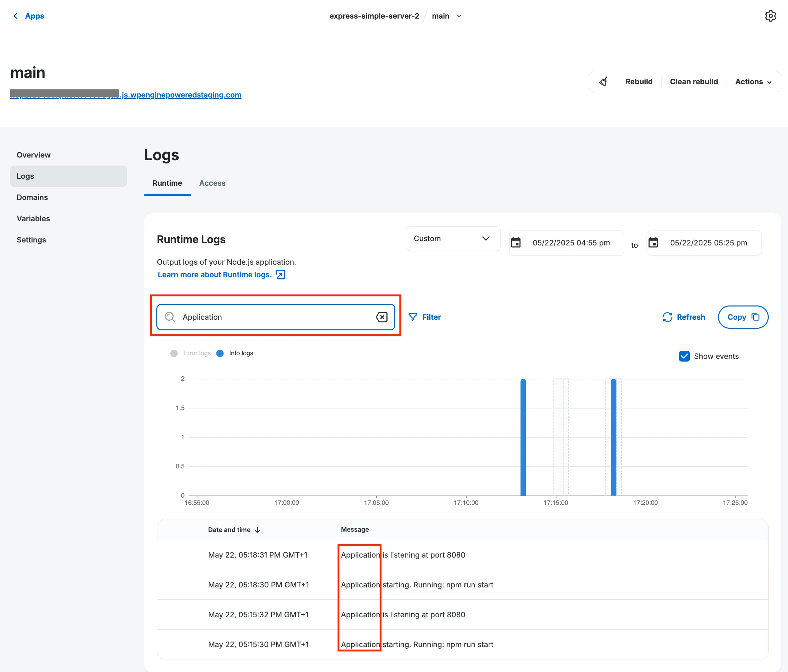Switch to the Access logs tab
The image size is (788, 672).
(x=212, y=183)
